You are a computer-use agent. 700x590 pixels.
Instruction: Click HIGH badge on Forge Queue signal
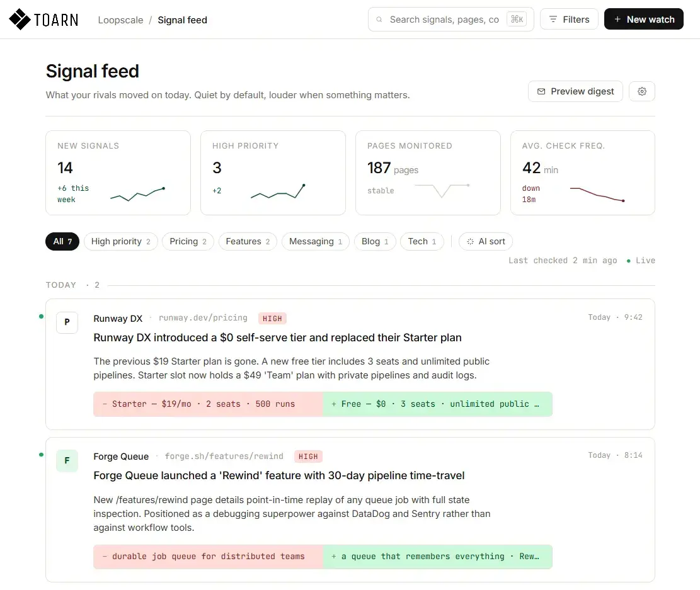pyautogui.click(x=308, y=457)
